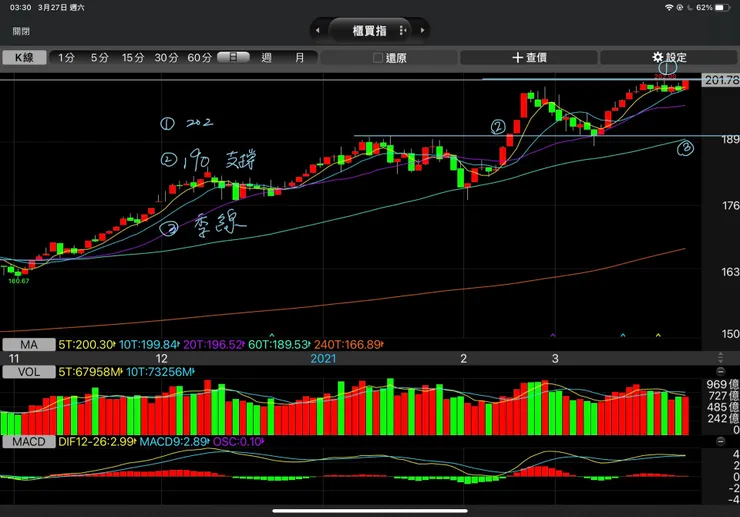Tap the moon Do Not Disturb status icon
The height and width of the screenshot is (517, 740).
[x=690, y=8]
